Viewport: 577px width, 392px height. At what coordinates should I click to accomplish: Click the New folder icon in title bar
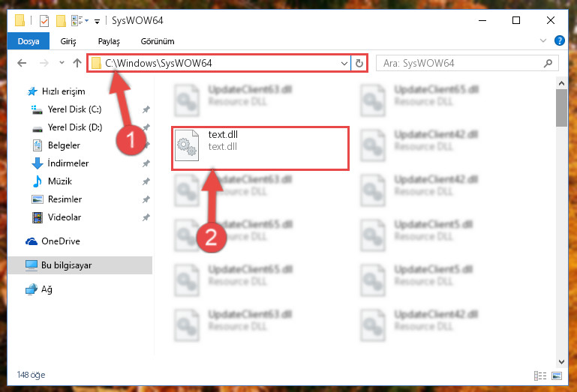point(61,21)
